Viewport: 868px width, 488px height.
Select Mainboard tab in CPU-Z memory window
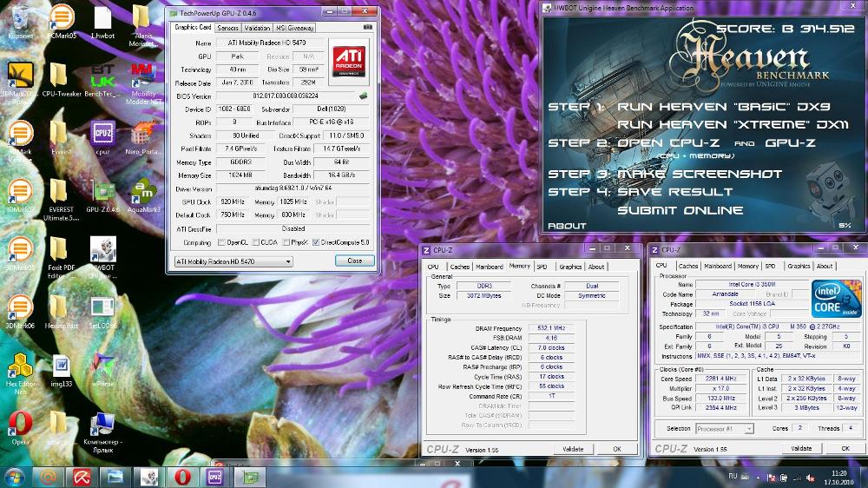pos(490,267)
